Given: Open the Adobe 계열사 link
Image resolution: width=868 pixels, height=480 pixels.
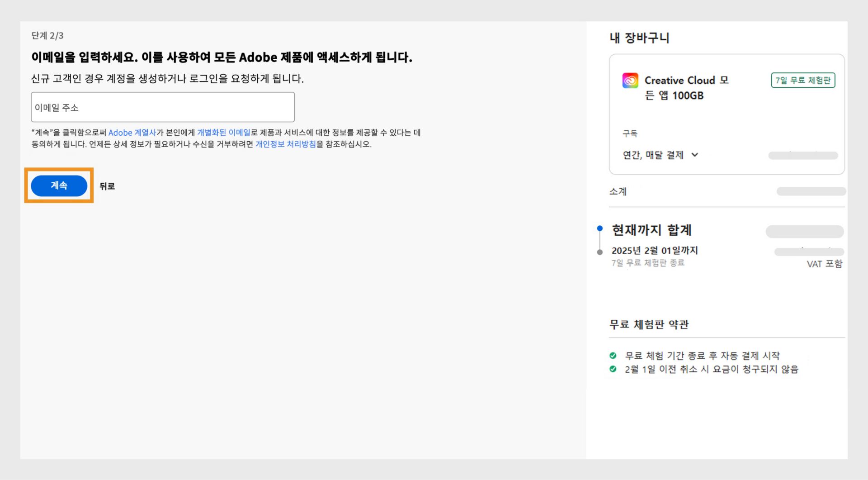Looking at the screenshot, I should click(132, 133).
